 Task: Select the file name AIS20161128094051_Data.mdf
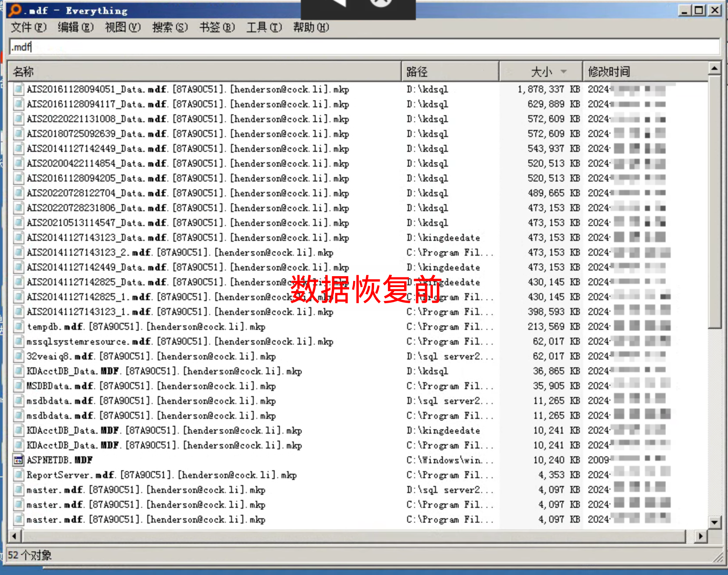(188, 89)
